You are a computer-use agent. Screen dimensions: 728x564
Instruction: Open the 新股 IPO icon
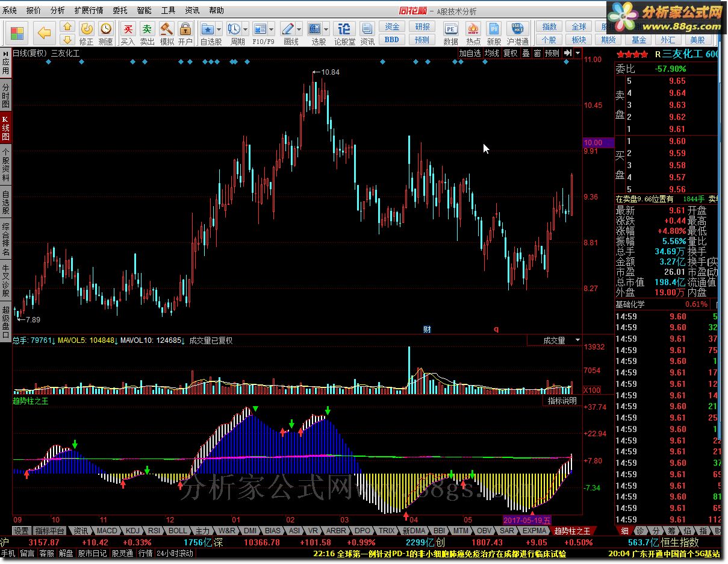tap(494, 33)
